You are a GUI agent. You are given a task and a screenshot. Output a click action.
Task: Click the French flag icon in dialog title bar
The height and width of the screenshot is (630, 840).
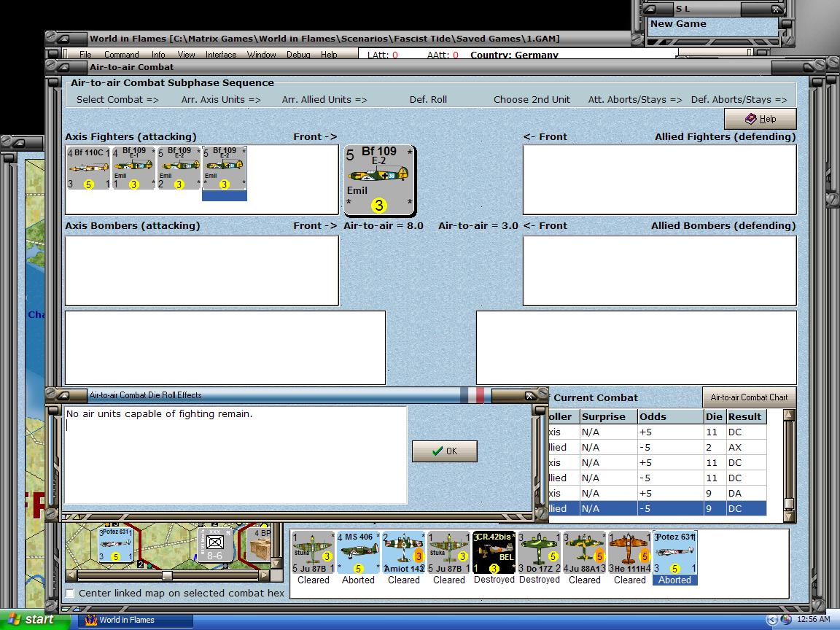472,395
